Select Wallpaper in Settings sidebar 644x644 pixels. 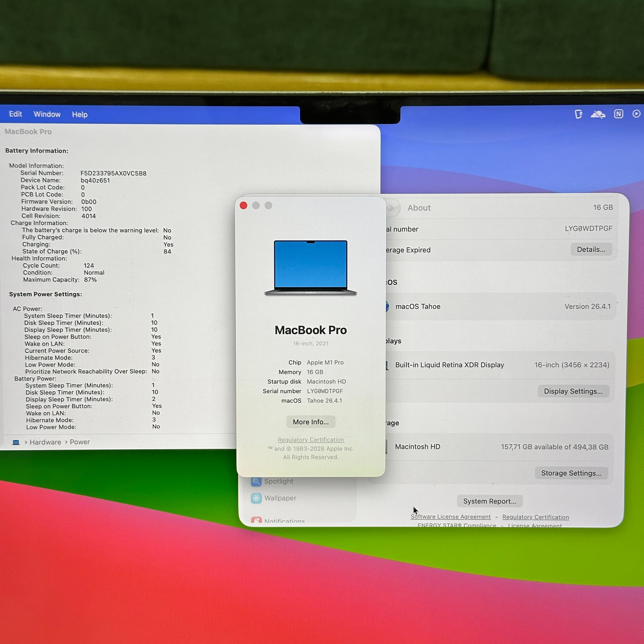[274, 498]
